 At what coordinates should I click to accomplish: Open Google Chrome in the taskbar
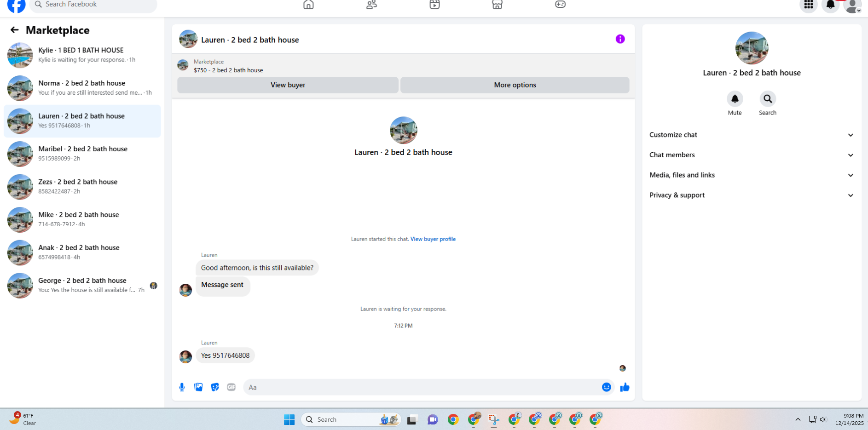tap(453, 419)
